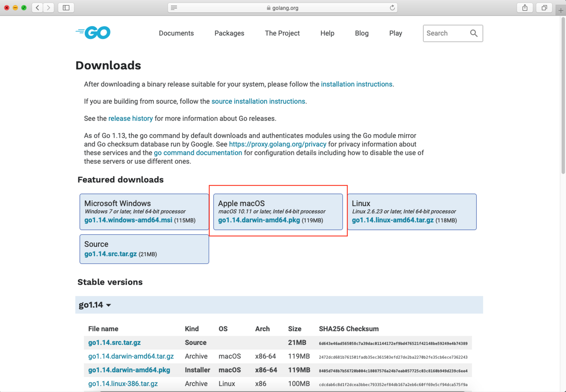Open the proxy.golang.org/privacy link
Viewport: 566px width, 392px height.
278,144
